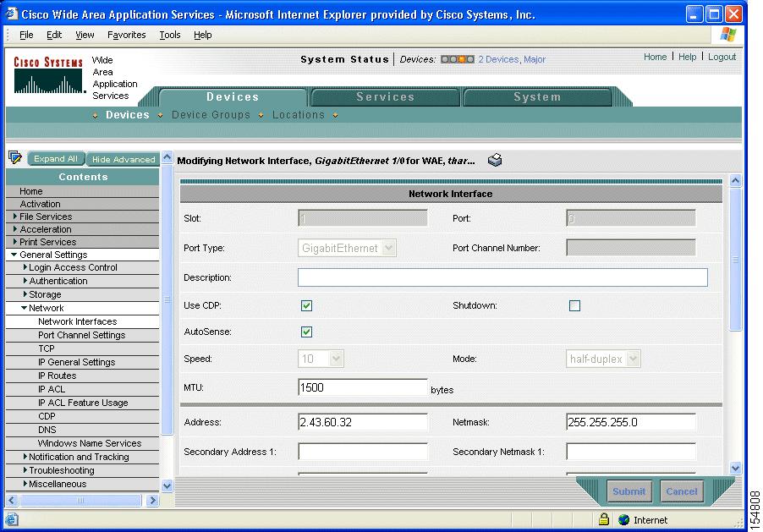The image size is (763, 532).
Task: Expand the Troubleshooting node arrow
Action: coord(25,470)
